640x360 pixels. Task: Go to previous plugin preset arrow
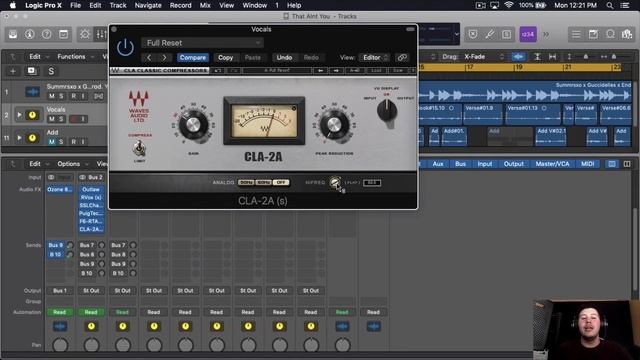point(149,58)
